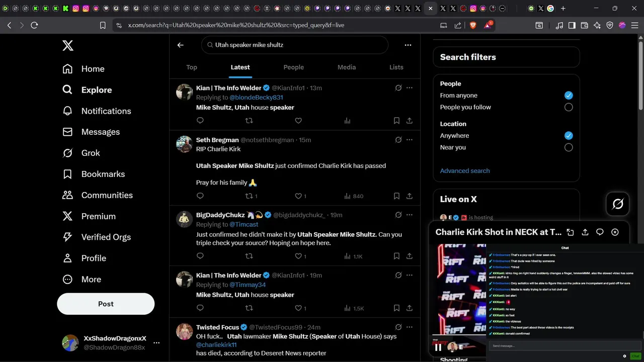The height and width of the screenshot is (362, 644).
Task: Switch to the Media tab
Action: (x=347, y=67)
